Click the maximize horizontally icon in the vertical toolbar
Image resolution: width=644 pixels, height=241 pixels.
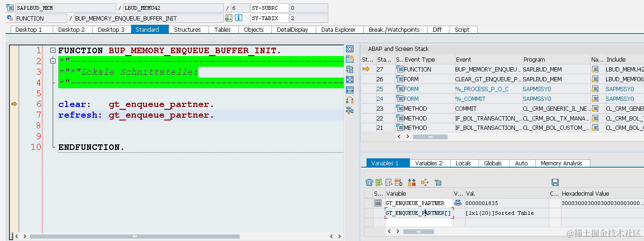pyautogui.click(x=350, y=90)
